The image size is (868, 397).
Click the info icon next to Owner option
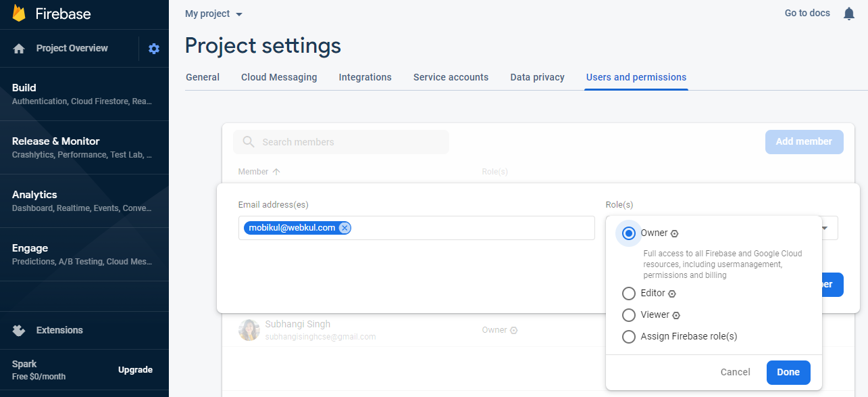tap(674, 234)
